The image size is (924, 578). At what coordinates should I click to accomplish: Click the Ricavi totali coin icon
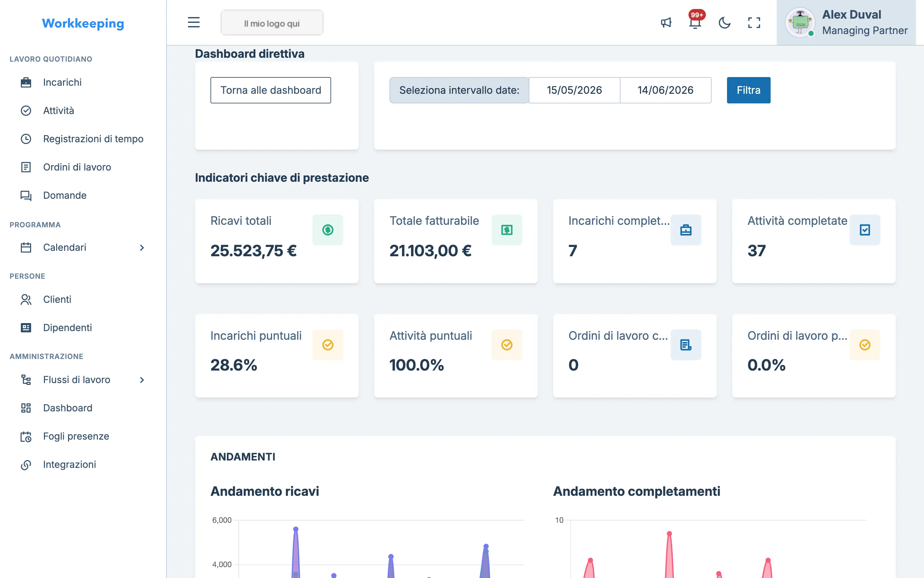tap(328, 230)
